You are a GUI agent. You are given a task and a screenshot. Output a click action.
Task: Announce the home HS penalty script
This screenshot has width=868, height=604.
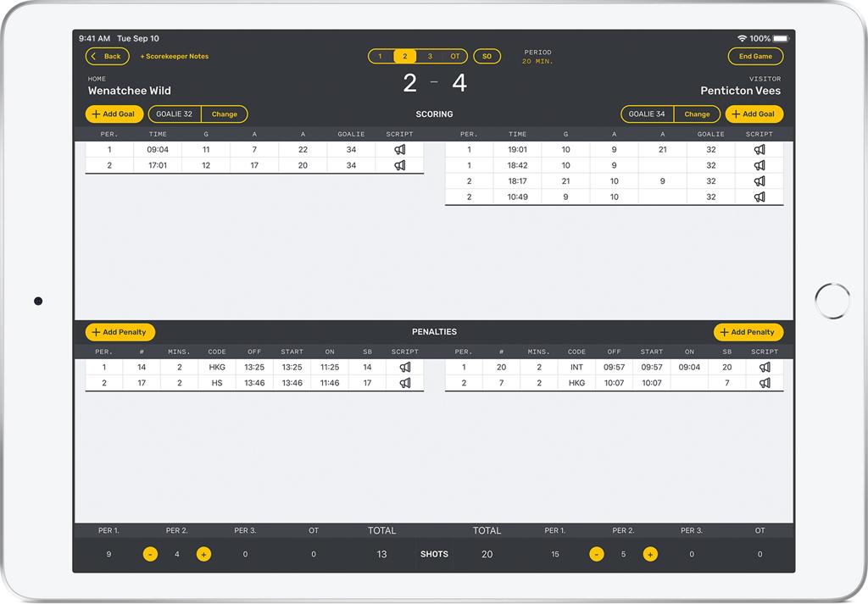pos(405,382)
